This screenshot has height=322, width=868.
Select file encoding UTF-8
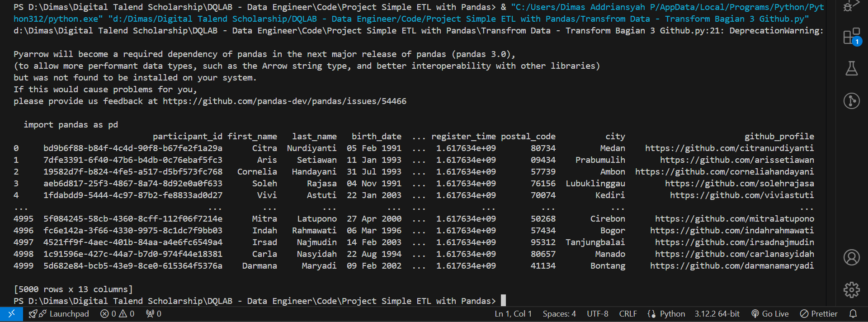(x=597, y=314)
